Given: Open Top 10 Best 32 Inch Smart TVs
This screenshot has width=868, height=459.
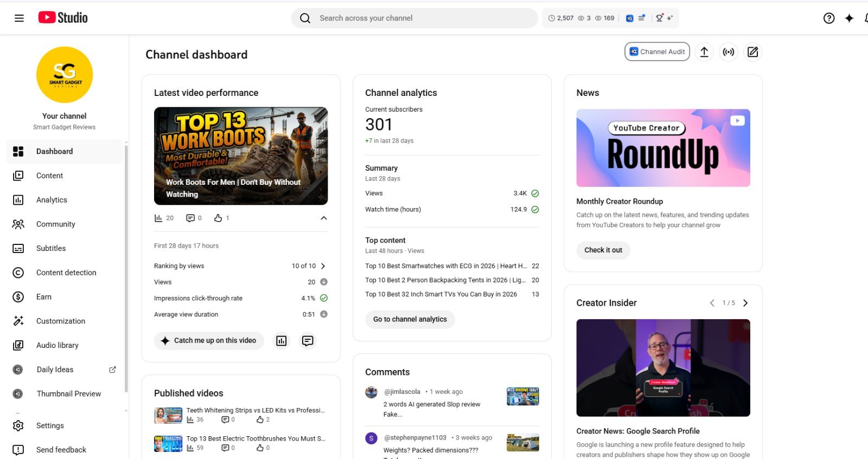Looking at the screenshot, I should point(441,294).
